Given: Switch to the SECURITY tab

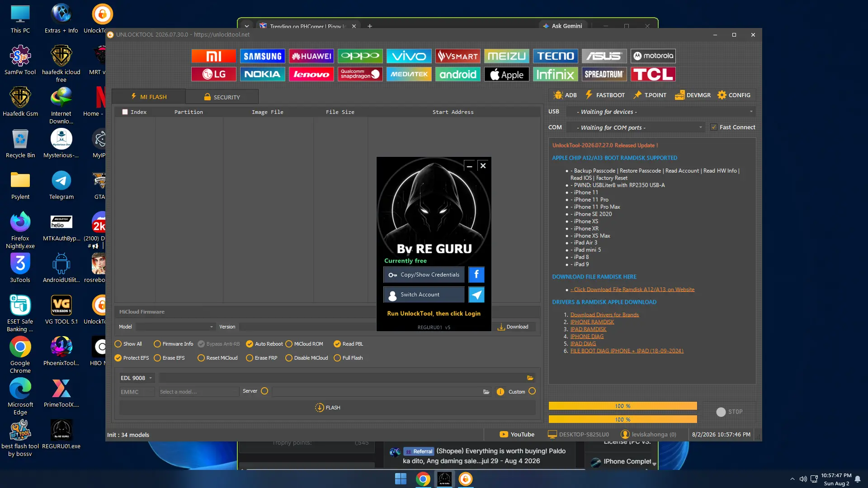Looking at the screenshot, I should click(x=222, y=97).
